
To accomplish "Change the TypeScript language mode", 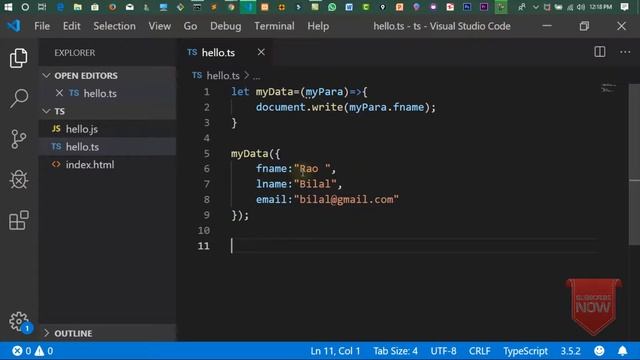I will (x=525, y=351).
